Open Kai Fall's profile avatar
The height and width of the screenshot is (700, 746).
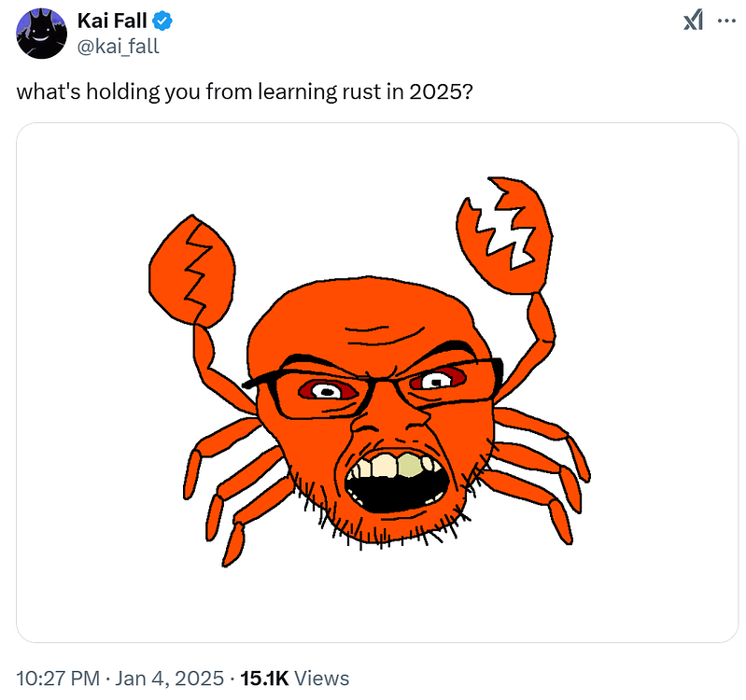38,33
